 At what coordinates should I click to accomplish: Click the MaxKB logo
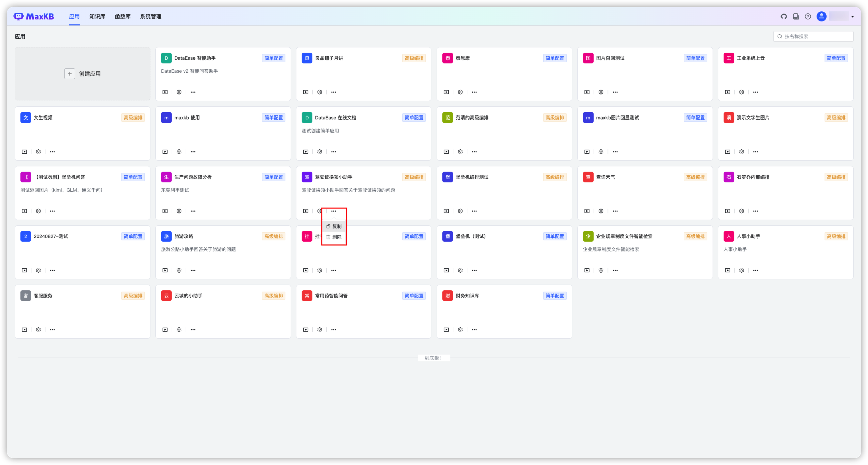(34, 16)
